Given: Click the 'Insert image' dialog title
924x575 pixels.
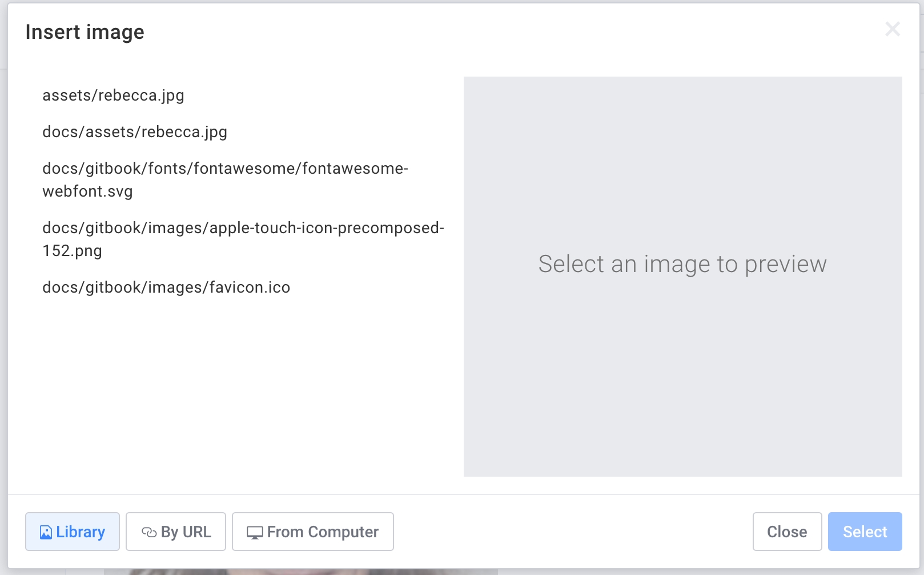Looking at the screenshot, I should point(85,32).
